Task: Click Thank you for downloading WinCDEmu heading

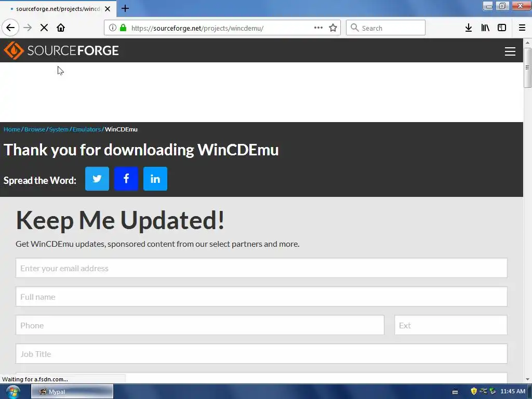Action: tap(141, 150)
